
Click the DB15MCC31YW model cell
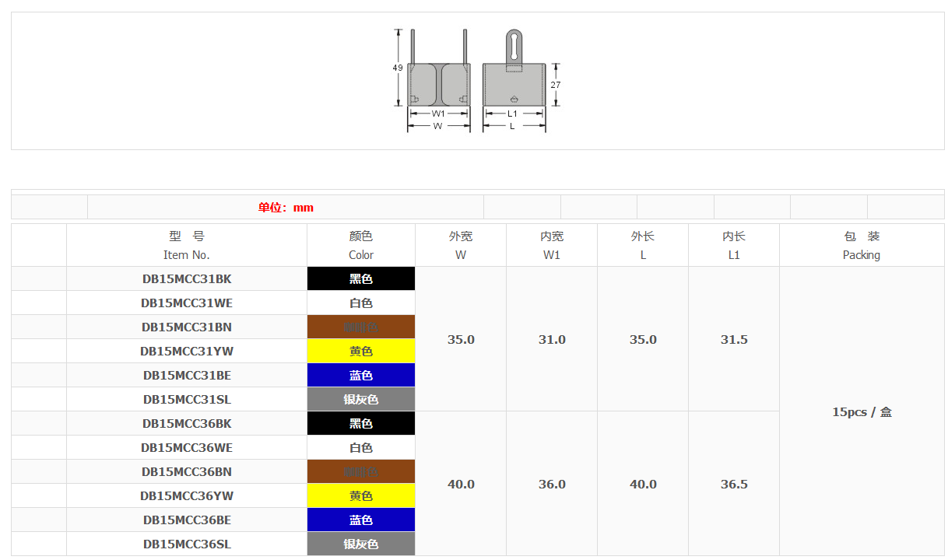click(x=187, y=351)
